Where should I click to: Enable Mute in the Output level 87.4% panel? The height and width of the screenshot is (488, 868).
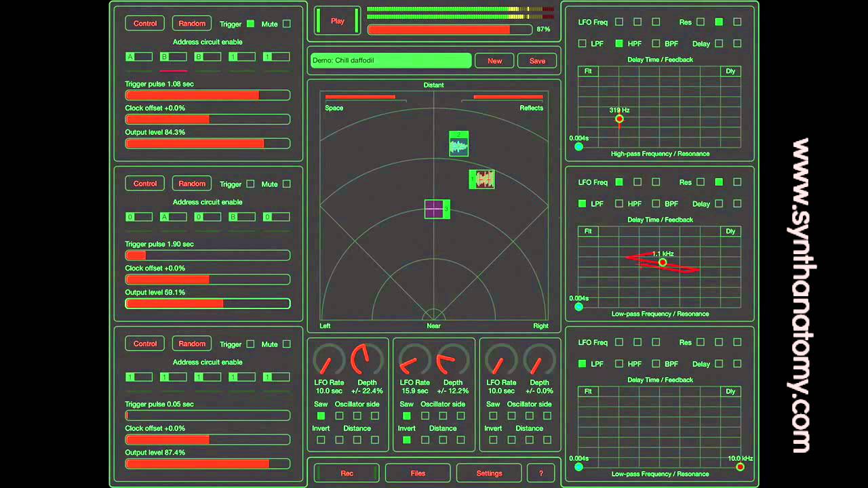pos(287,344)
